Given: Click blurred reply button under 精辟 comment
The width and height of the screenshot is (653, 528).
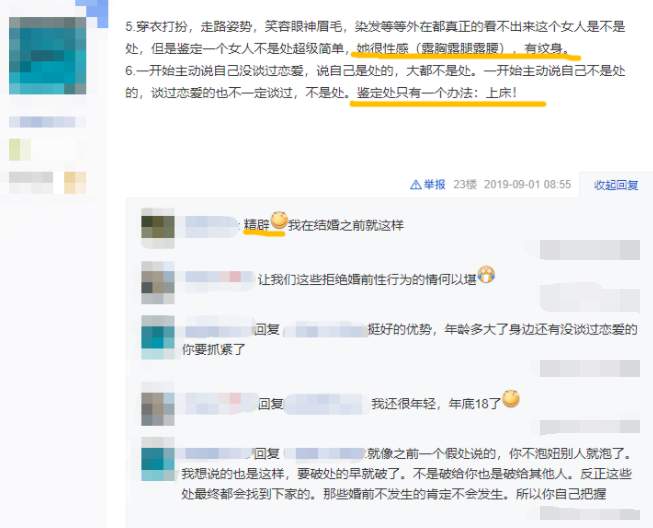Looking at the screenshot, I should (590, 250).
